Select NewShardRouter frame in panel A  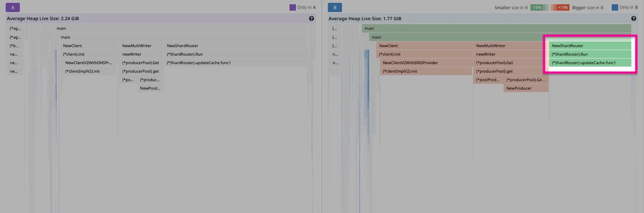pyautogui.click(x=182, y=46)
